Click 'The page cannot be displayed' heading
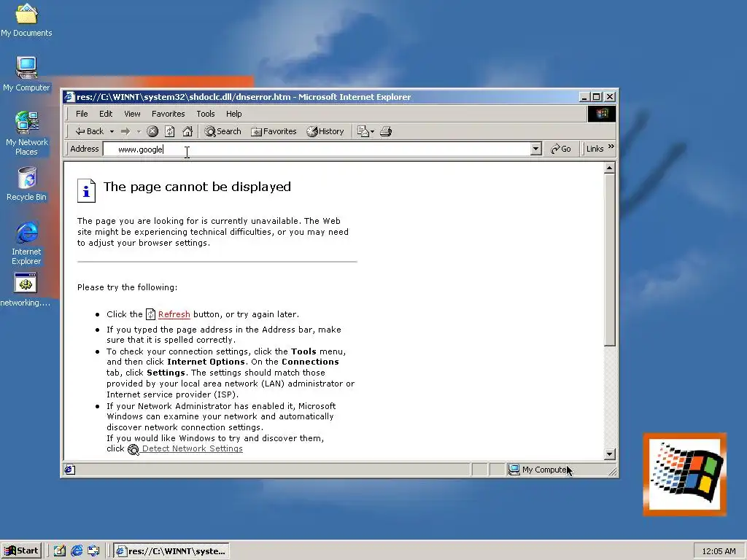The image size is (747, 560). pos(197,187)
